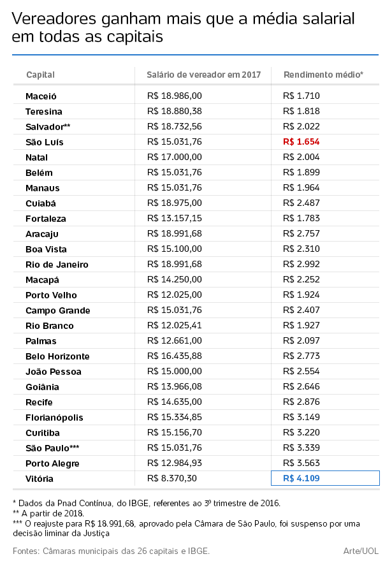Screen dimensions: 392x561
Task: Click Natal's salary value R$ 17.000,00
Action: click(174, 157)
